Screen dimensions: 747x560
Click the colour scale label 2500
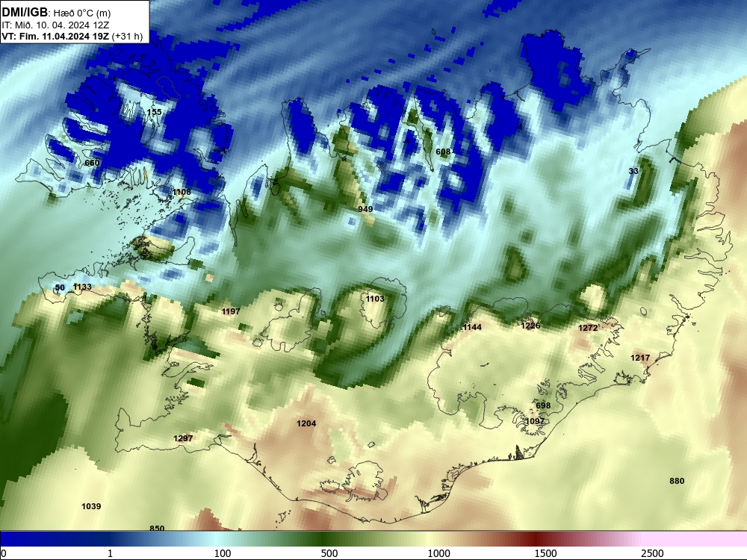pos(652,553)
